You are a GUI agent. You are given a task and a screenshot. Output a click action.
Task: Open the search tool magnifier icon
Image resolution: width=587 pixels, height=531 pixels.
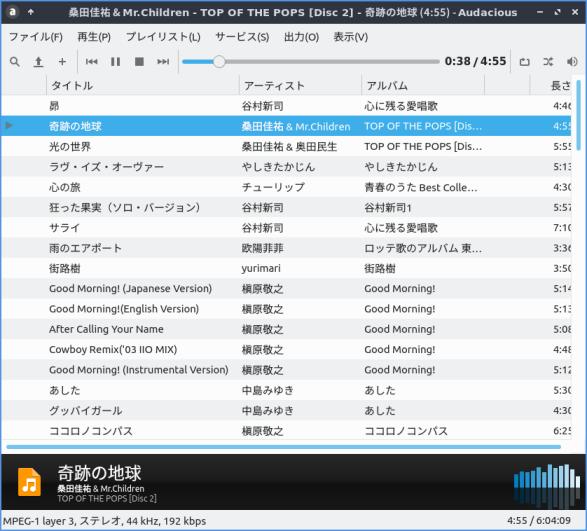(15, 61)
